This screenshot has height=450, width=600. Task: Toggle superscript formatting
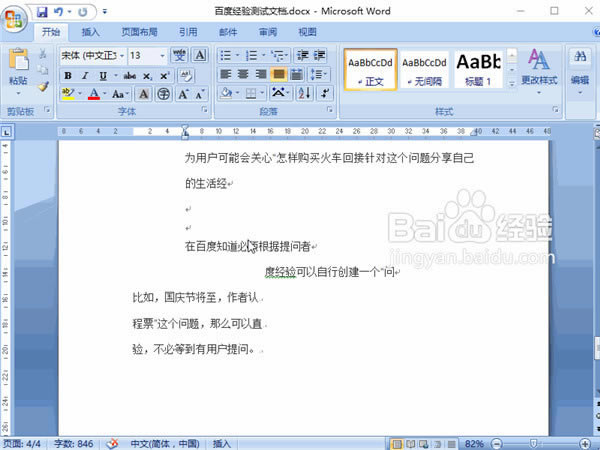165,76
